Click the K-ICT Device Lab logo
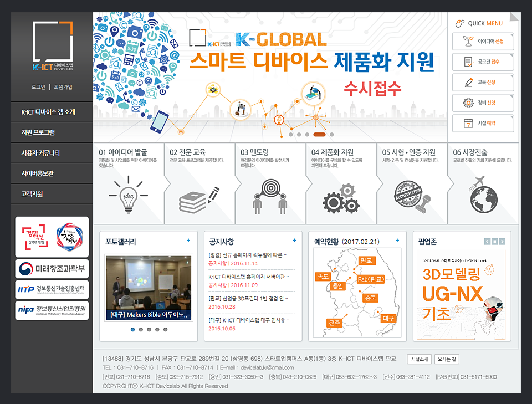The width and height of the screenshot is (532, 404). (x=53, y=46)
